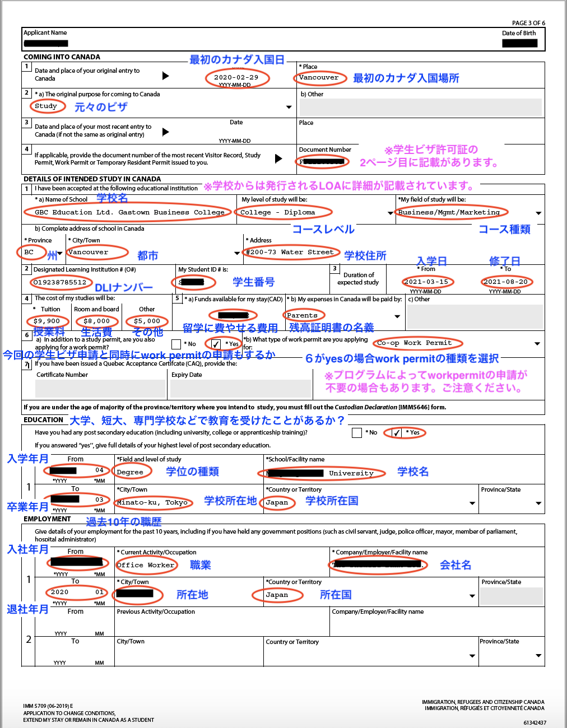Click the CAQ Expiry Date field
Viewport: 567px width, 728px height.
241,389
